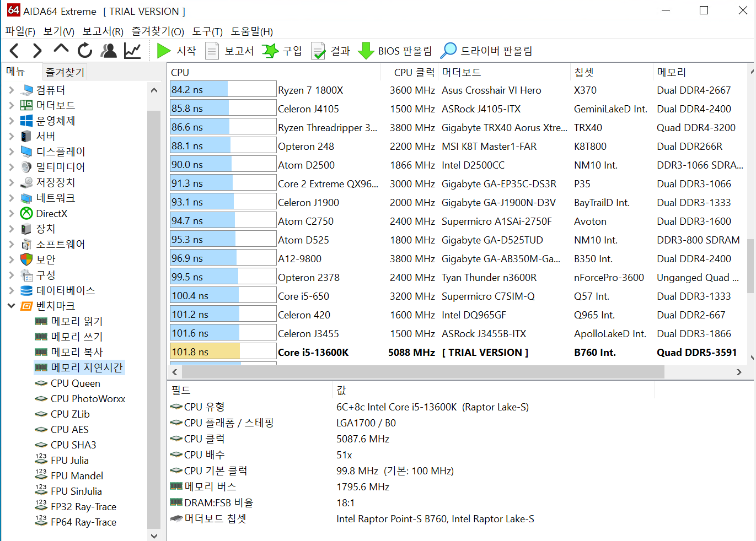Image resolution: width=756 pixels, height=541 pixels.
Task: Sort by 칩셋 column header
Action: 612,72
